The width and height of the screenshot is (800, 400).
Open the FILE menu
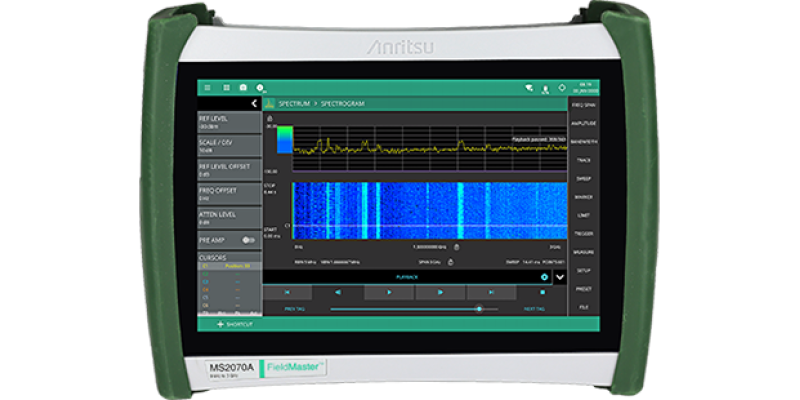coord(583,307)
